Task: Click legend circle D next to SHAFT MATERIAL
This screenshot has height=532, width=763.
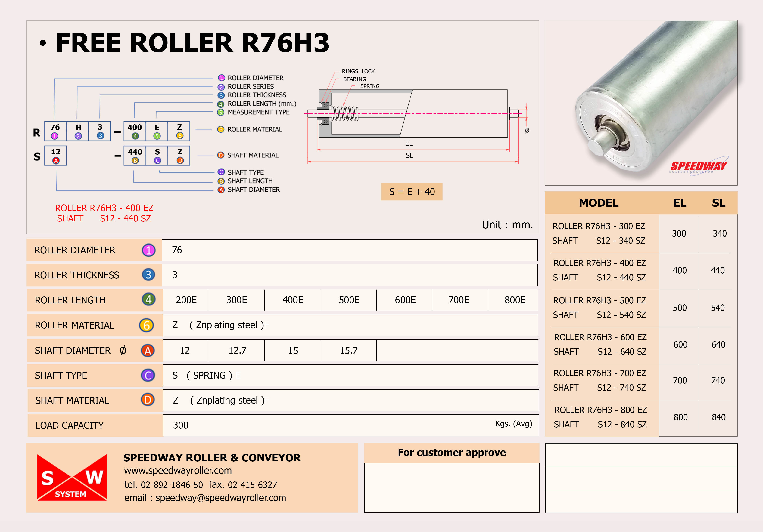Action: [x=221, y=155]
